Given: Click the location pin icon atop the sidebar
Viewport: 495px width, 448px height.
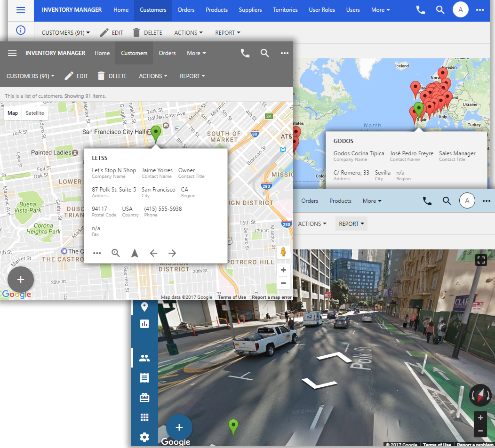Looking at the screenshot, I should pos(144,306).
